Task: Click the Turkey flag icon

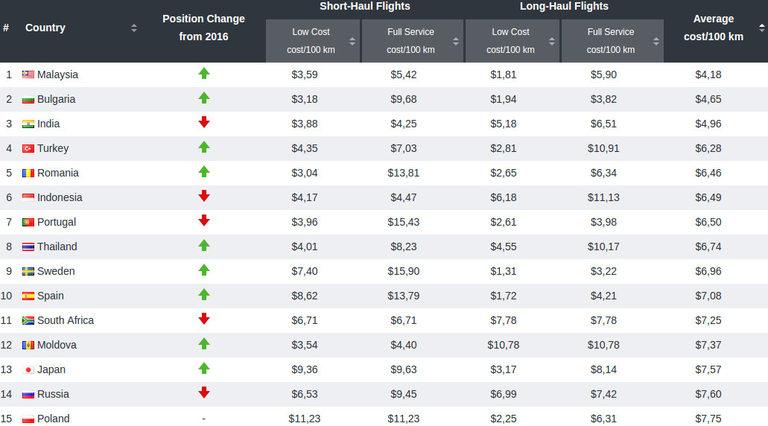Action: click(28, 148)
